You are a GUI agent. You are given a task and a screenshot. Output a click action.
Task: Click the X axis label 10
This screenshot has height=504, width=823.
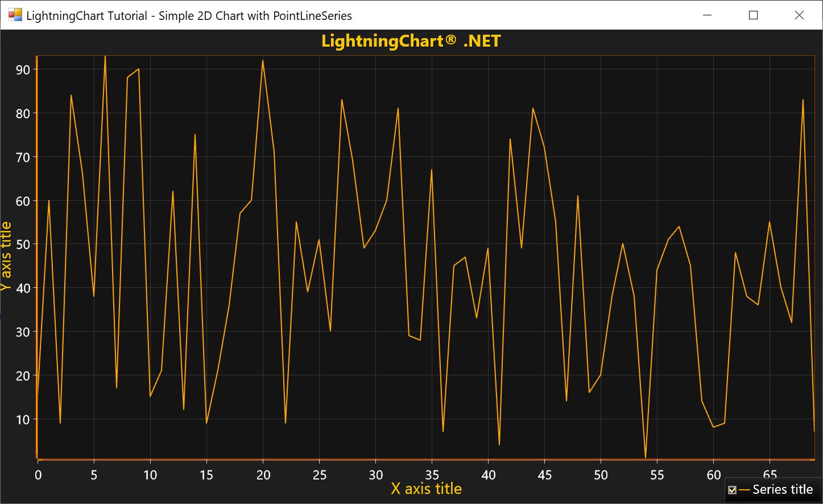point(150,475)
